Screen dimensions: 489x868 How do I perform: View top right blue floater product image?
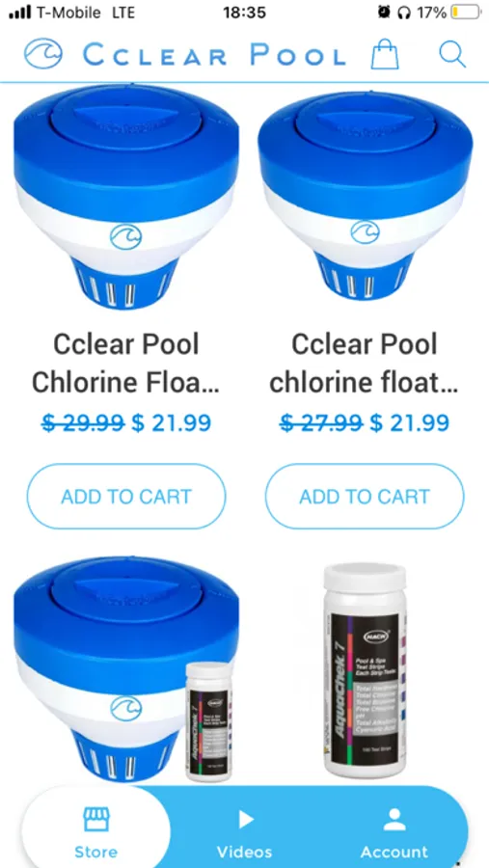[x=365, y=197]
